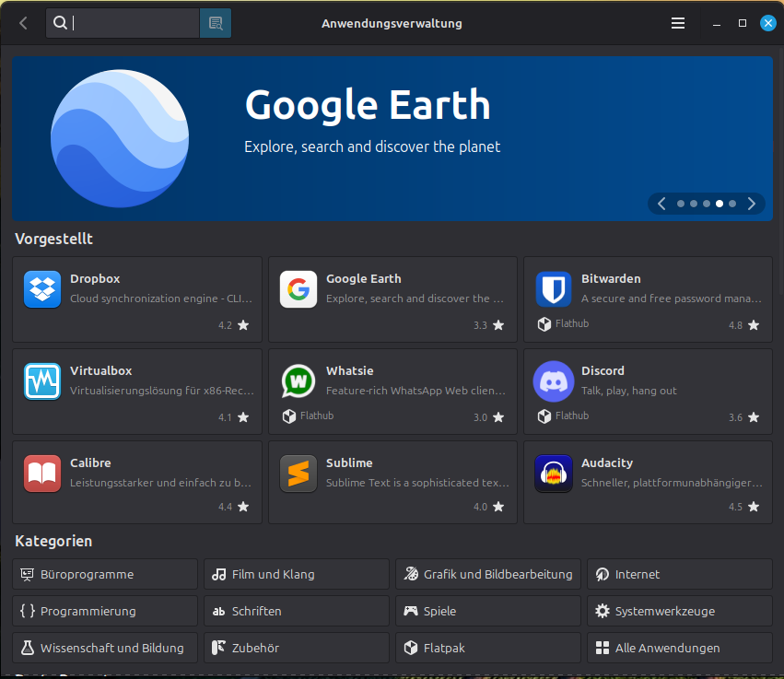Select the Whatsie app icon
This screenshot has height=679, width=784.
pyautogui.click(x=298, y=381)
